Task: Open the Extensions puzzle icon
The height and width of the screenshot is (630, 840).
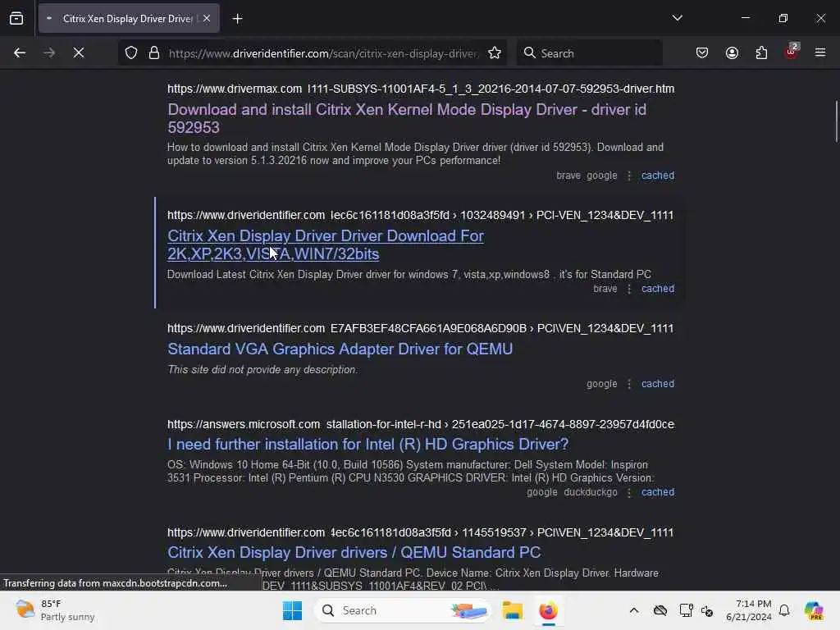Action: tap(761, 52)
